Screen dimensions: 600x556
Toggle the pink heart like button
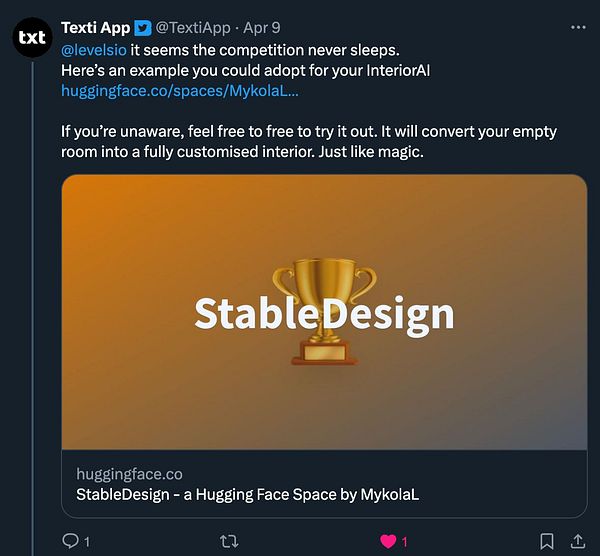coord(386,541)
